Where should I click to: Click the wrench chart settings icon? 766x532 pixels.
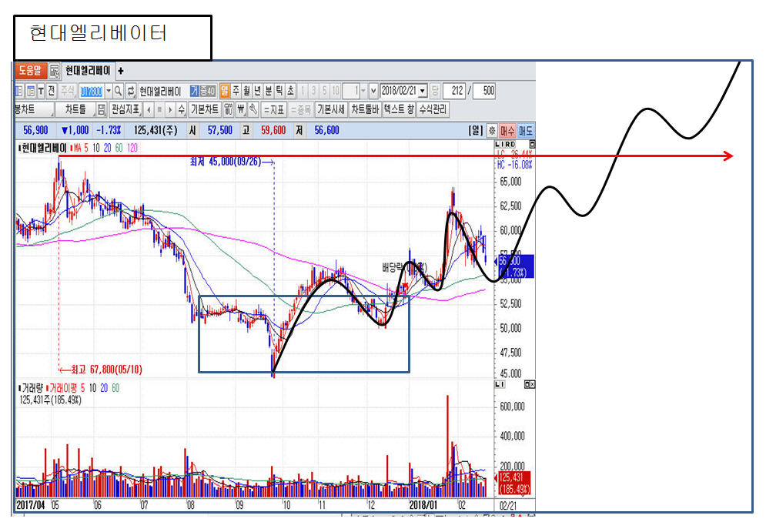click(252, 109)
